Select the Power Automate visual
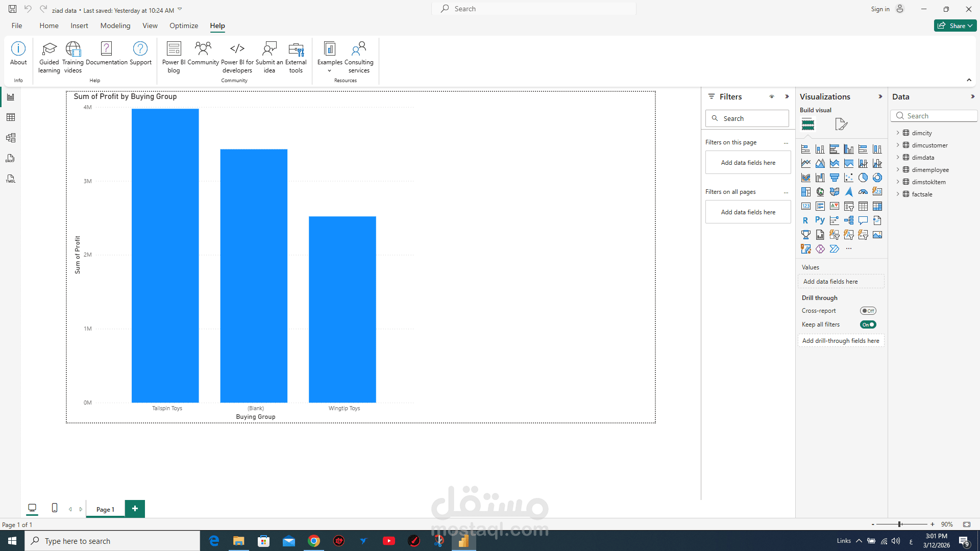The height and width of the screenshot is (551, 980). click(834, 249)
